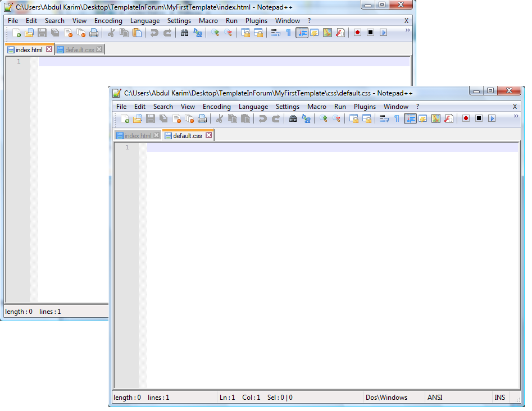Click New file icon in default.css window
The height and width of the screenshot is (411, 532).
(x=125, y=118)
